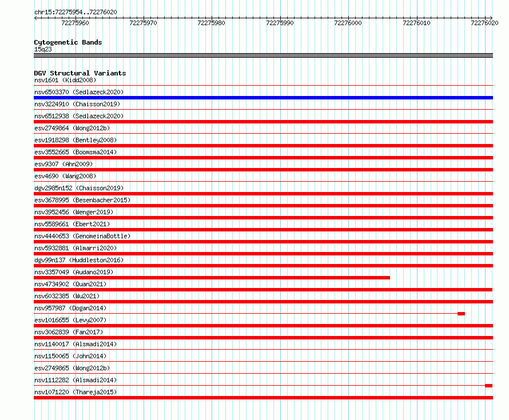
Task: Click nsv3952456 (Wenger2019) variant label
Action: (74, 212)
